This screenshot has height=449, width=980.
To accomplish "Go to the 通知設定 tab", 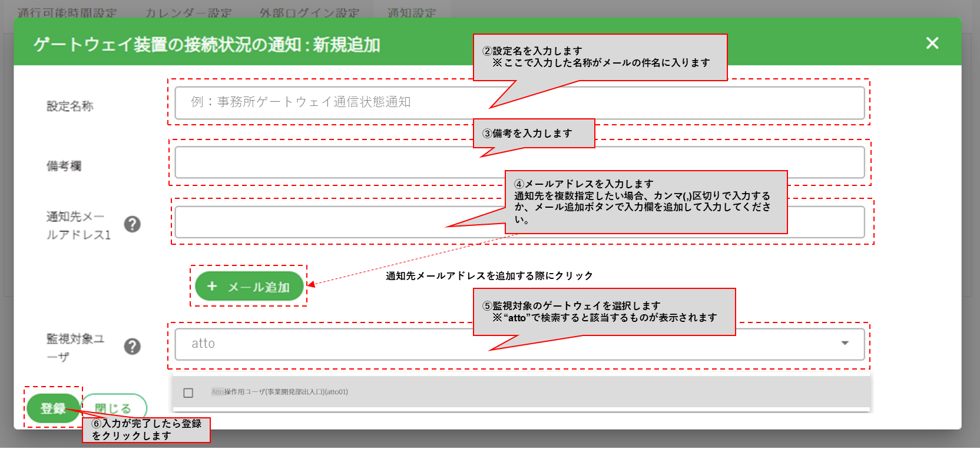I will 412,13.
